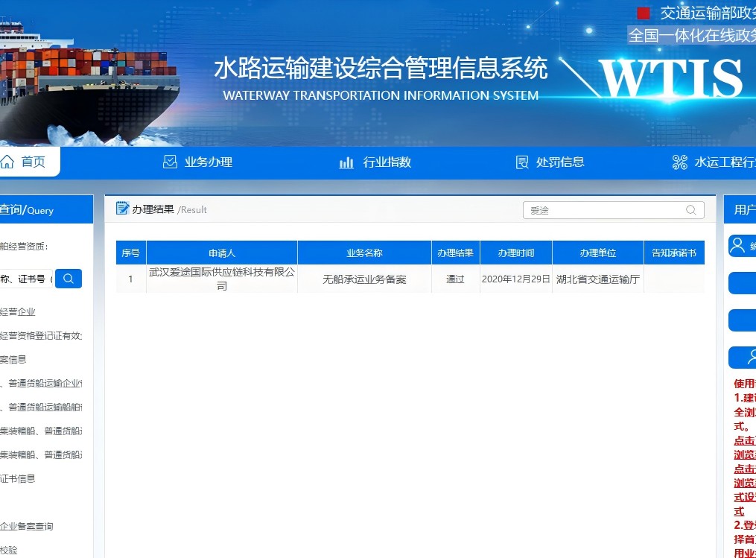Open the 企业备案查询 link in the sidebar

pos(25,526)
